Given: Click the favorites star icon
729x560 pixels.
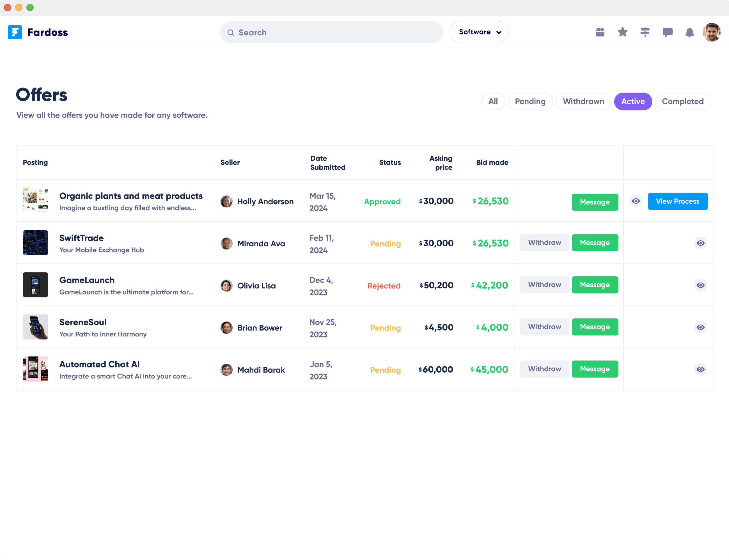Looking at the screenshot, I should [622, 32].
